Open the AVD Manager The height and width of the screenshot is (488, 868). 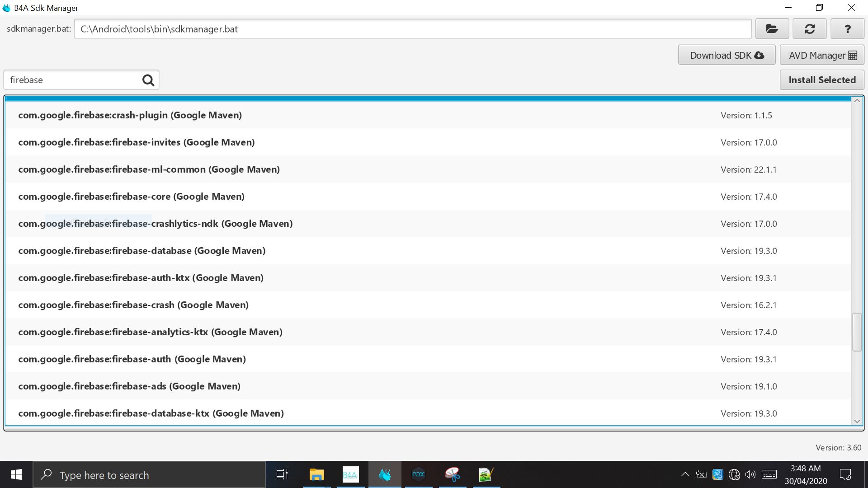coord(822,55)
